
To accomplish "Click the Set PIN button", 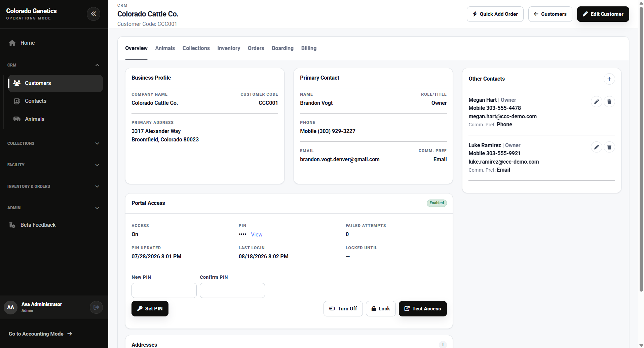I will coord(150,309).
